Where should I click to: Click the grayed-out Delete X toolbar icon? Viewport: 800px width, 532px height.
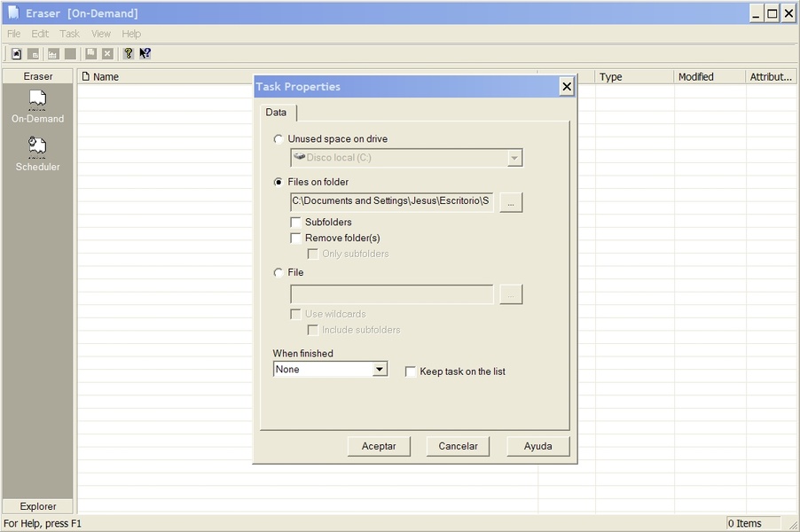pyautogui.click(x=107, y=54)
